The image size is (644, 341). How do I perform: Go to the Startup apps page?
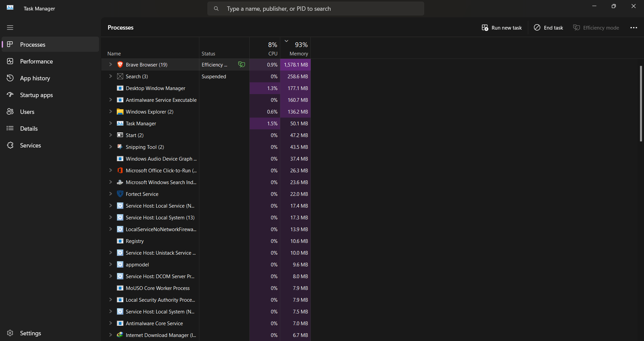tap(50, 95)
